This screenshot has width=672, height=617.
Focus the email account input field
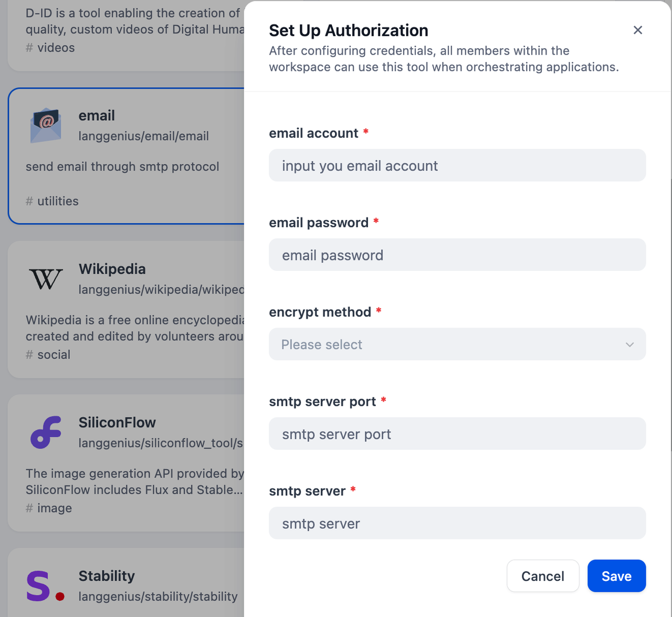(x=457, y=166)
